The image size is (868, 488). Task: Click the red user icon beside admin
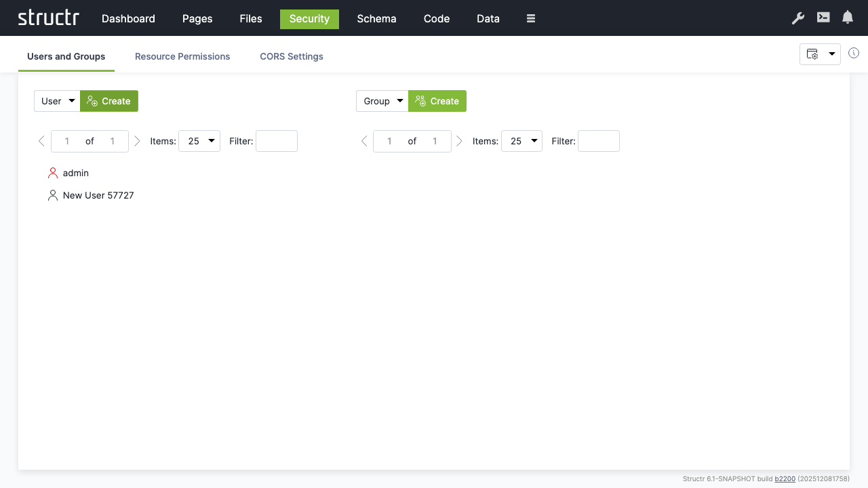point(53,172)
